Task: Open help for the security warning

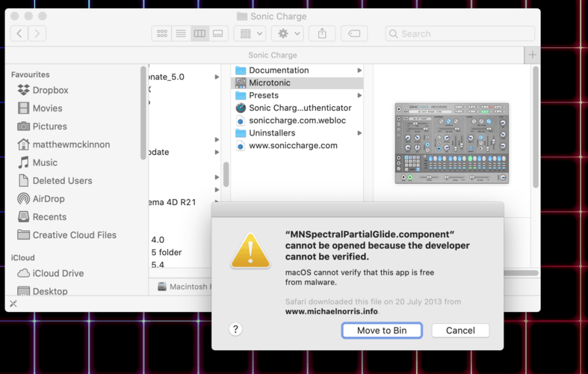Action: pyautogui.click(x=235, y=329)
